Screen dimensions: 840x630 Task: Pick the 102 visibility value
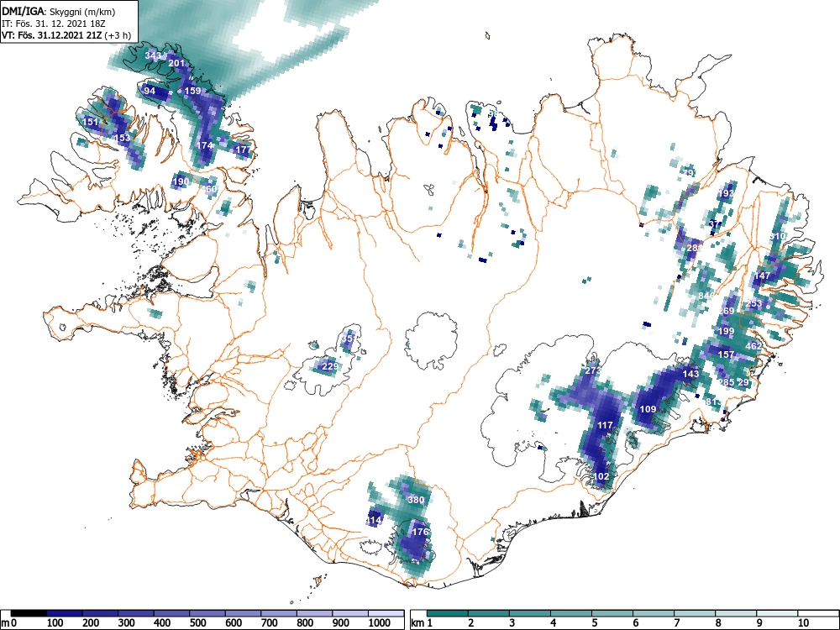(x=601, y=476)
